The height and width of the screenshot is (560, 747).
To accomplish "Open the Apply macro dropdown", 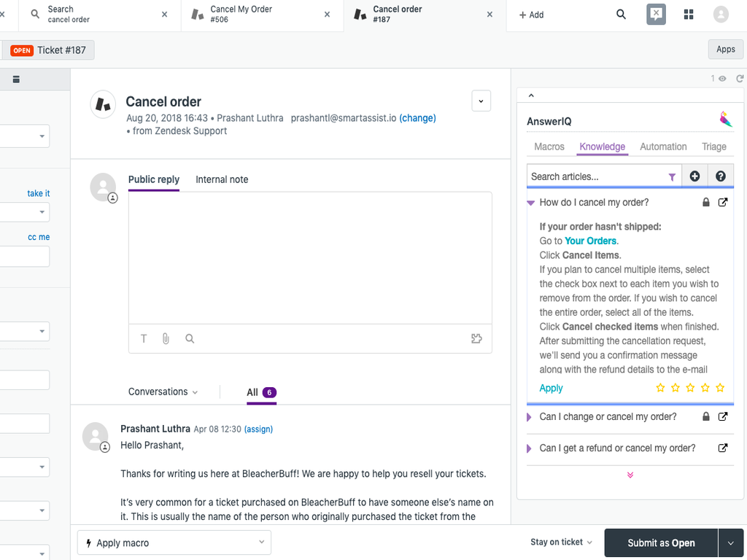I will 174,542.
